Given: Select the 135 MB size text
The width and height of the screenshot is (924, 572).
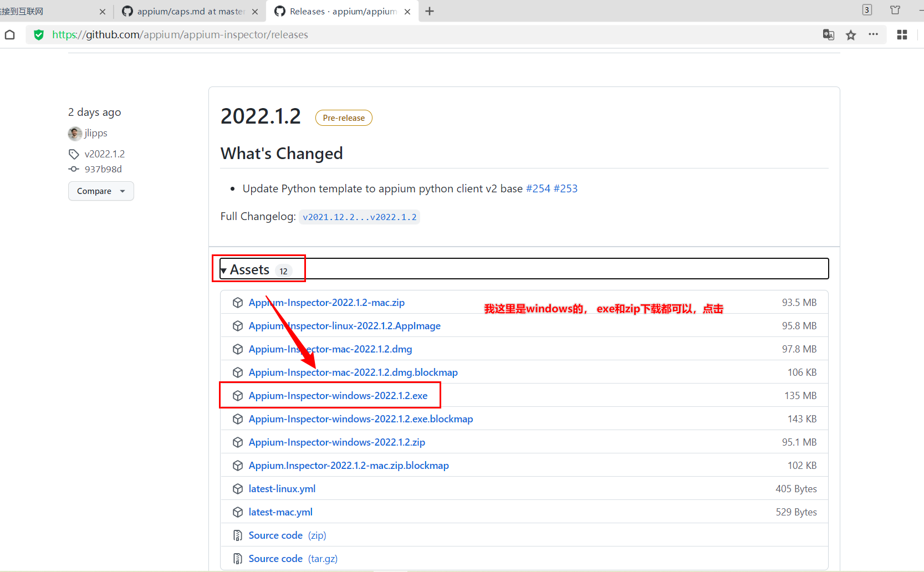Looking at the screenshot, I should 800,396.
